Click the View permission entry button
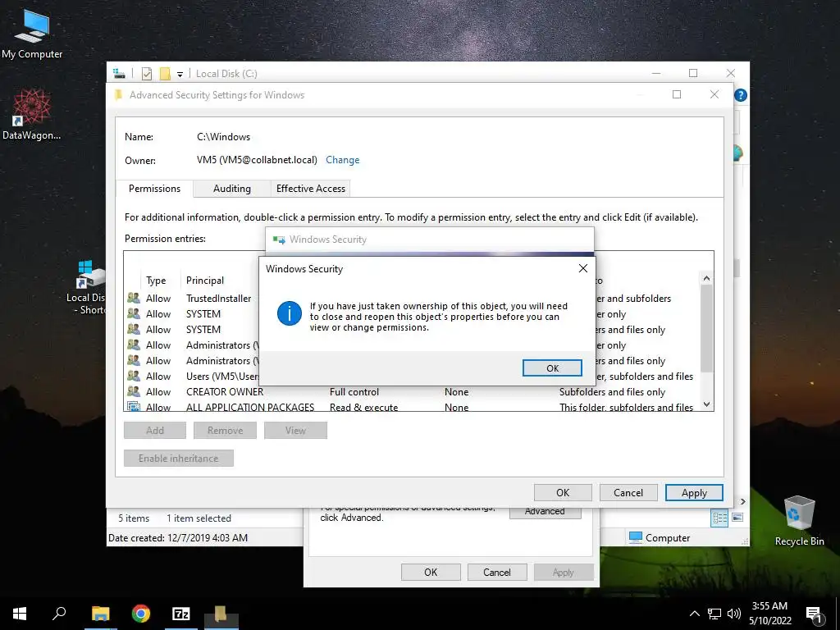Viewport: 840px width, 630px height. click(x=295, y=430)
